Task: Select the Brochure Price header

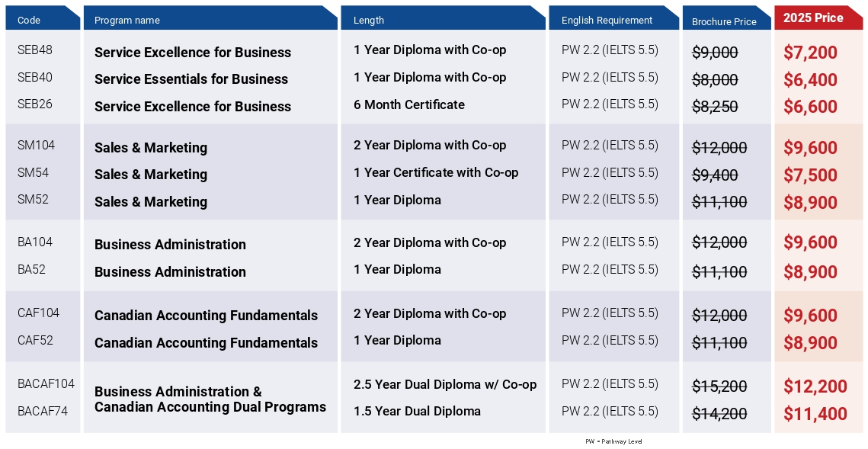Action: pos(724,21)
